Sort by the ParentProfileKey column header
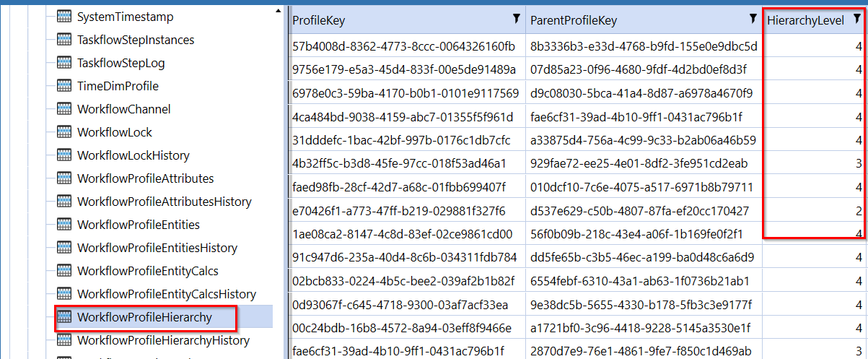This screenshot has height=359, width=868. coord(574,21)
